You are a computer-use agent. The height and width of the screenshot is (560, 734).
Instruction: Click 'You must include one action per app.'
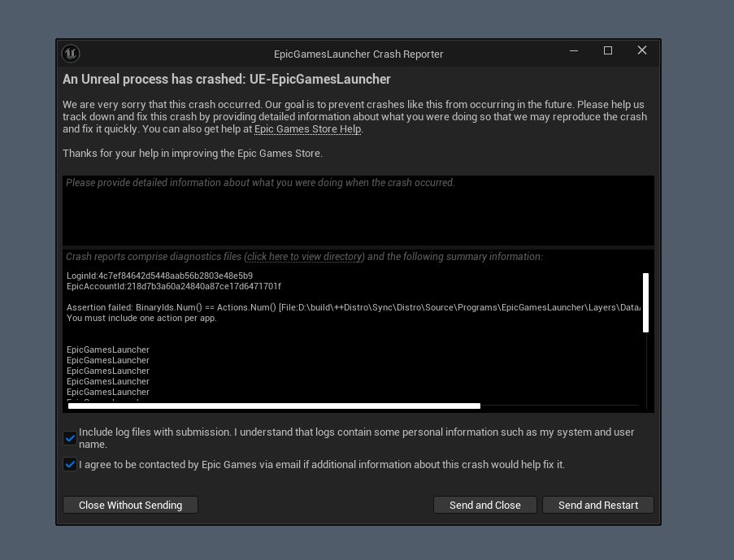tap(141, 318)
